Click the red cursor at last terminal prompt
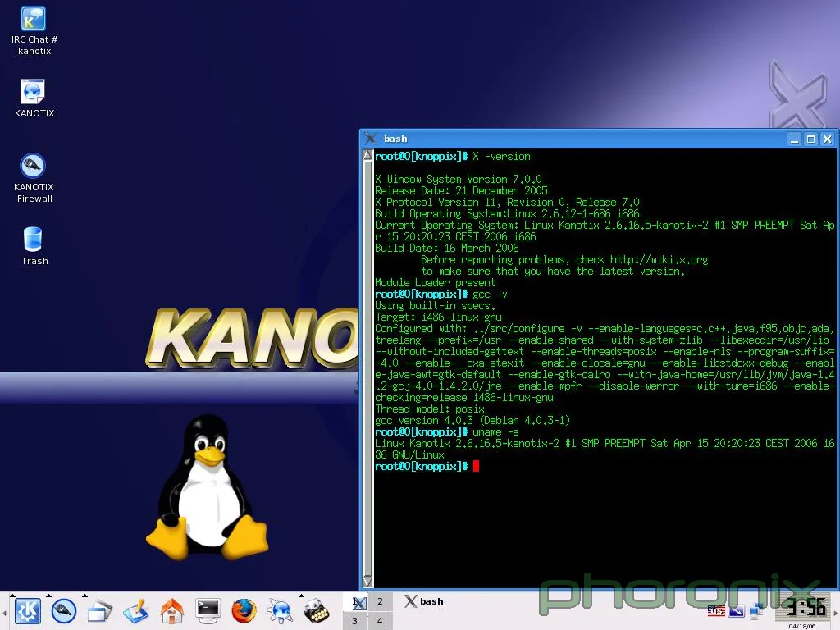The image size is (840, 630). click(x=477, y=466)
